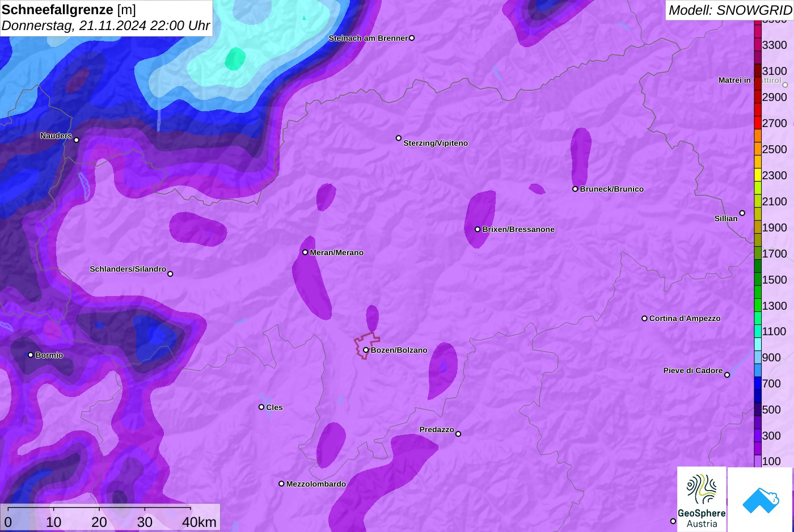Click the Cortina d'Ampezzo text label
This screenshot has height=532, width=794.
click(685, 318)
